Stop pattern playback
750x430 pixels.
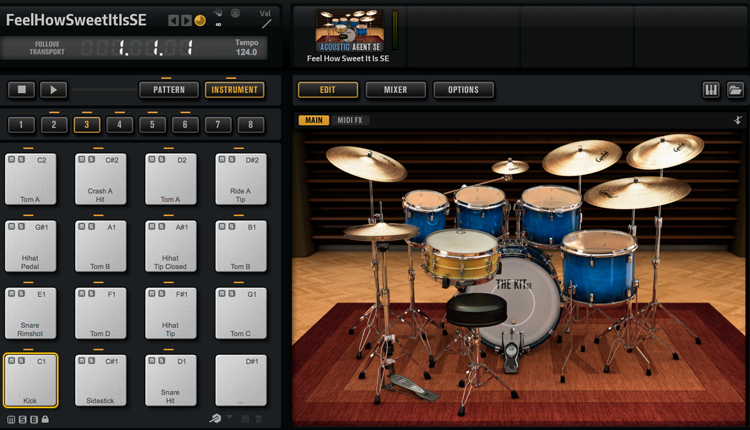tap(22, 89)
